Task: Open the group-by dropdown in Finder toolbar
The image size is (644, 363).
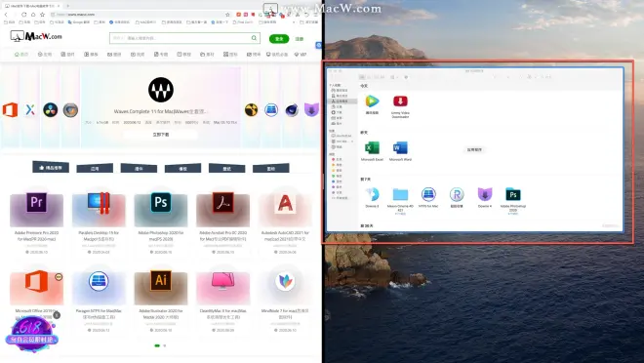Action: tap(393, 77)
